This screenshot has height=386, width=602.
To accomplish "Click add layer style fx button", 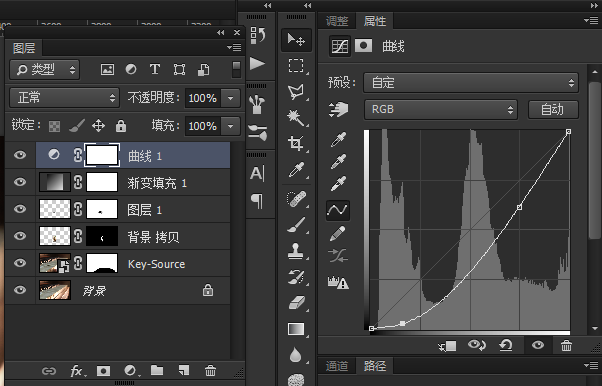I will point(78,371).
